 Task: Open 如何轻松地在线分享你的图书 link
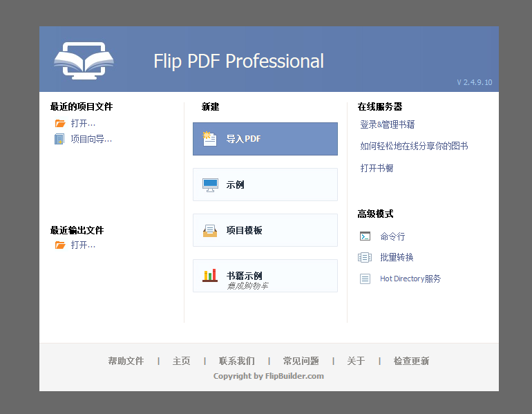(x=415, y=146)
